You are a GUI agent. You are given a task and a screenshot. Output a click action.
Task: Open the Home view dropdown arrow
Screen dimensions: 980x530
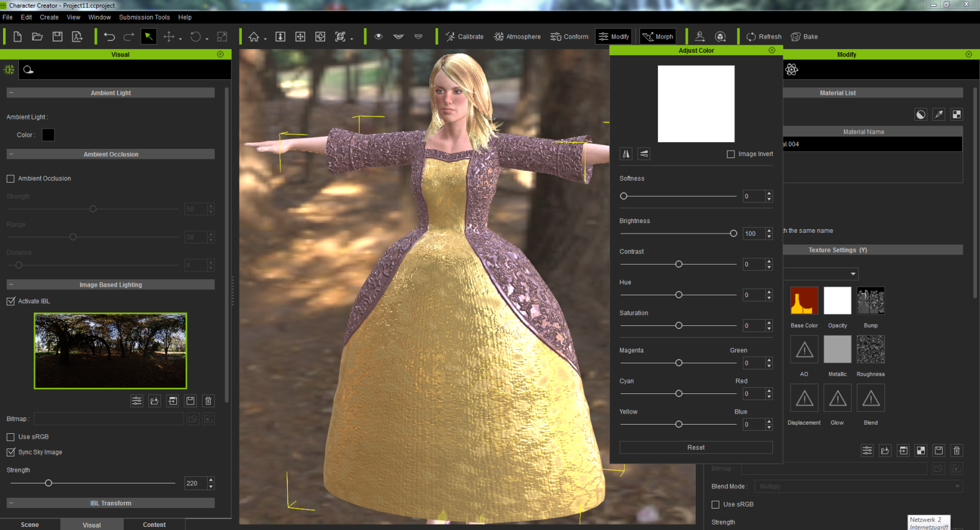(x=265, y=39)
